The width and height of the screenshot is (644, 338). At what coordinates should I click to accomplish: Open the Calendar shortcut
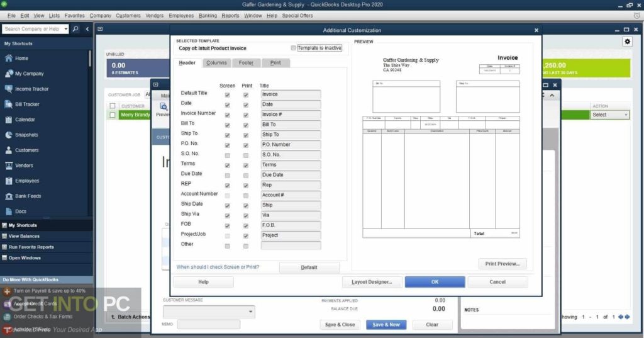25,120
